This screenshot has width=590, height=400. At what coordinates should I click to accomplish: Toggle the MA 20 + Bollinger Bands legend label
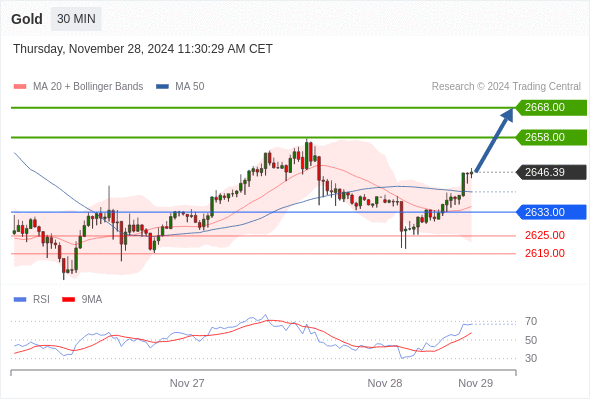tap(88, 87)
